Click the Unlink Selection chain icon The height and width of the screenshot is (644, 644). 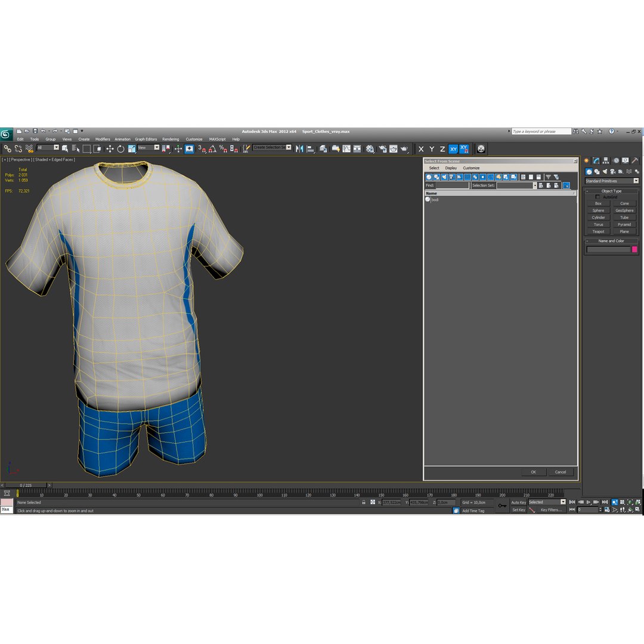tap(18, 148)
